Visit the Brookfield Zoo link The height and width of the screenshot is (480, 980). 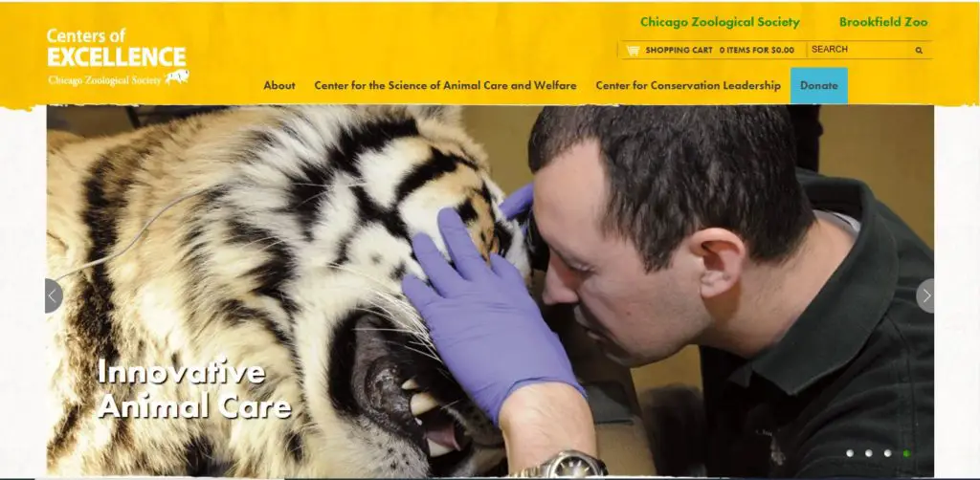(x=883, y=22)
